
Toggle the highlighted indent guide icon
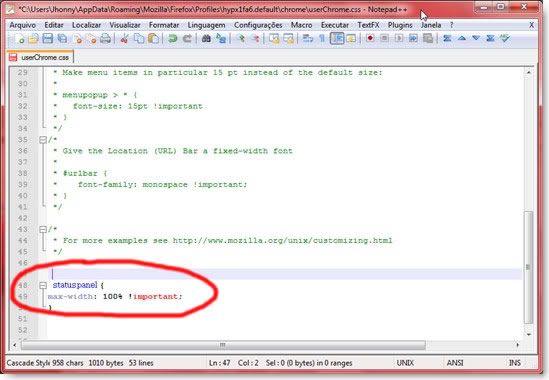click(x=337, y=39)
